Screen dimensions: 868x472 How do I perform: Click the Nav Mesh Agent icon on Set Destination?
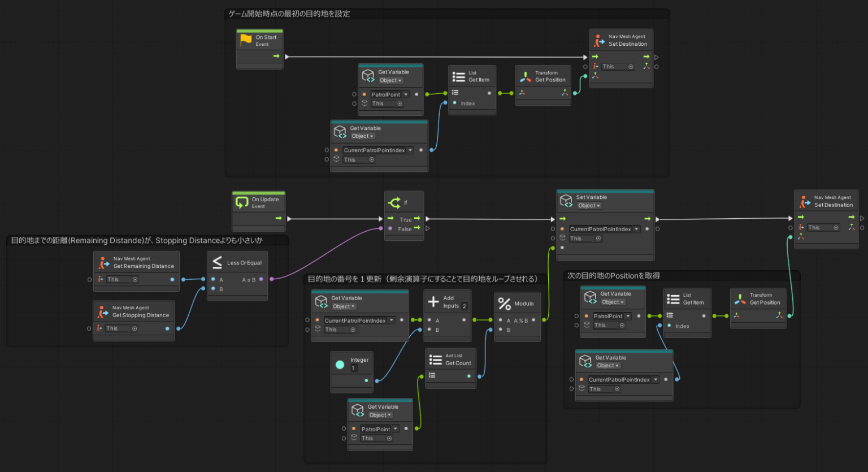pos(598,40)
